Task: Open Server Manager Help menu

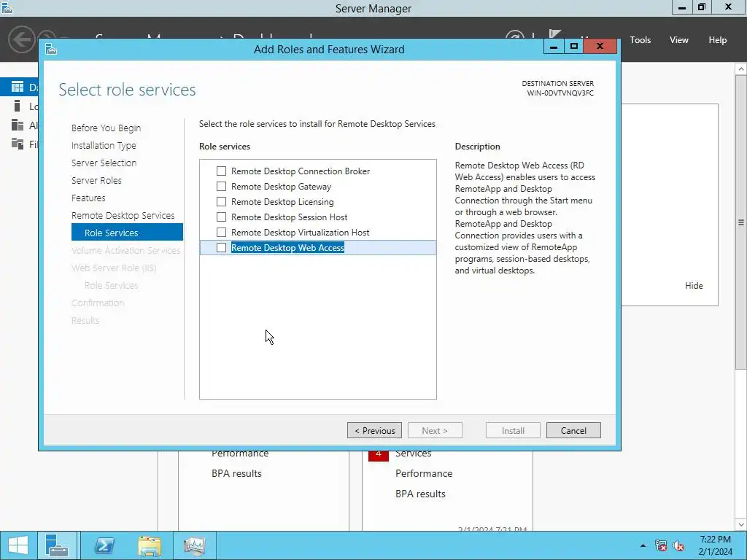Action: (718, 40)
